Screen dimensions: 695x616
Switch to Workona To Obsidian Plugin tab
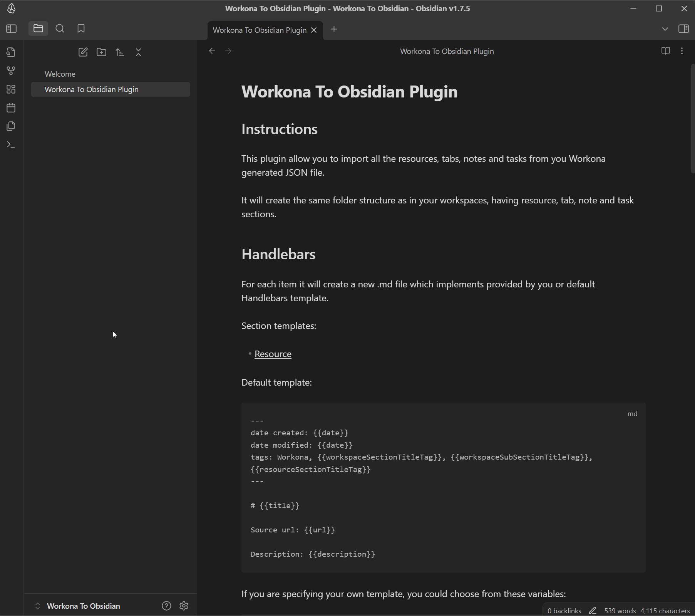260,30
